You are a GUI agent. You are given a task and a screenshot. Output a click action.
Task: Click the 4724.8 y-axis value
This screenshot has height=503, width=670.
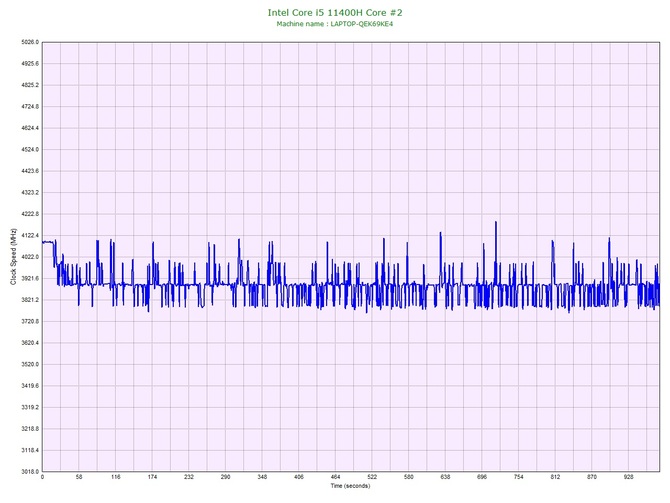[30, 106]
